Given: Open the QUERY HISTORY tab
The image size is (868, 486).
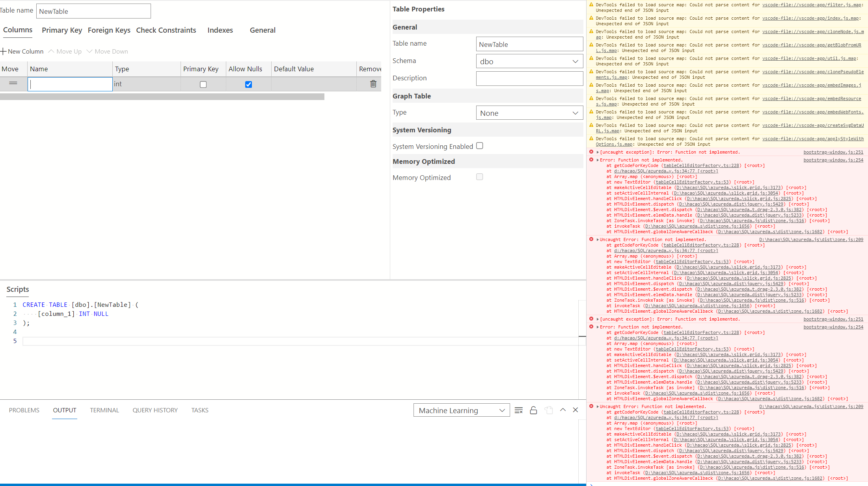Looking at the screenshot, I should [x=155, y=410].
